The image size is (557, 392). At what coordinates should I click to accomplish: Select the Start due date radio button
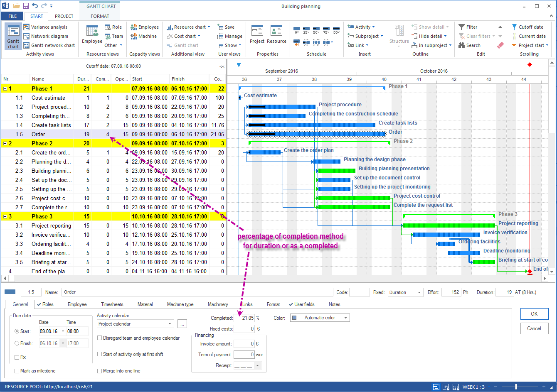point(17,331)
